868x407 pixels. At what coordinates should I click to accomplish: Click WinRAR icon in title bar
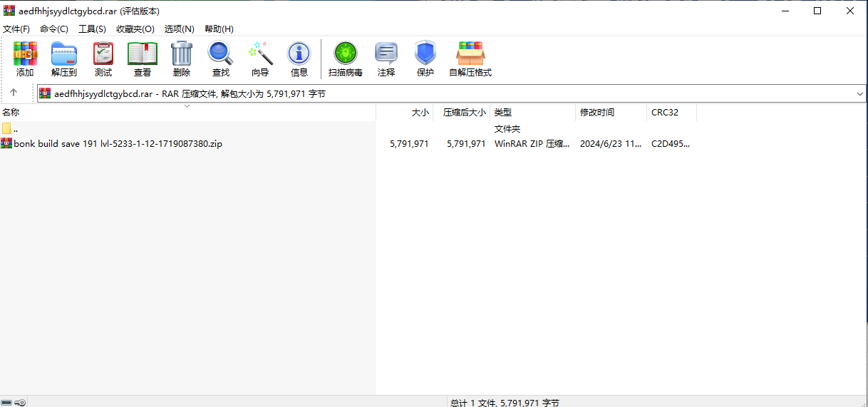point(9,11)
